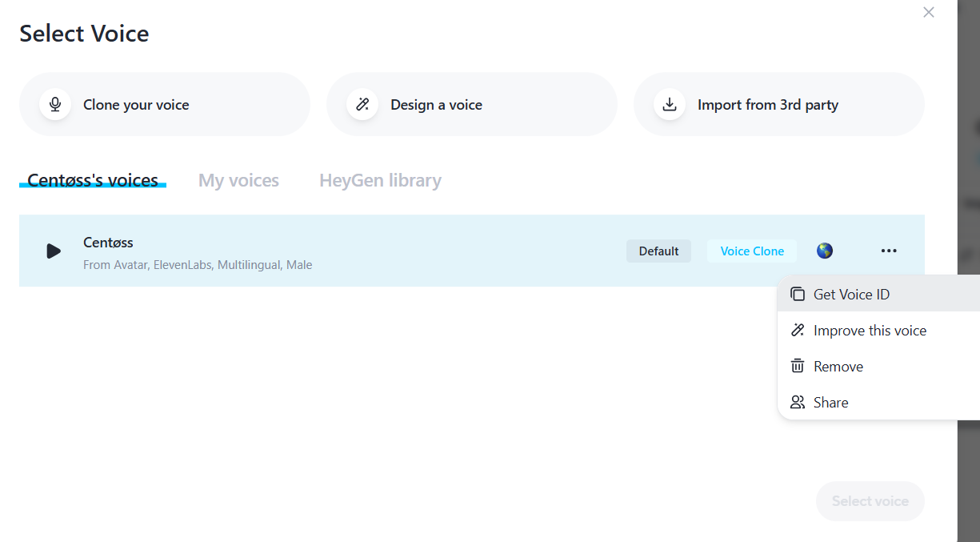Image resolution: width=980 pixels, height=542 pixels.
Task: Click the Import from 3rd party button
Action: point(779,104)
